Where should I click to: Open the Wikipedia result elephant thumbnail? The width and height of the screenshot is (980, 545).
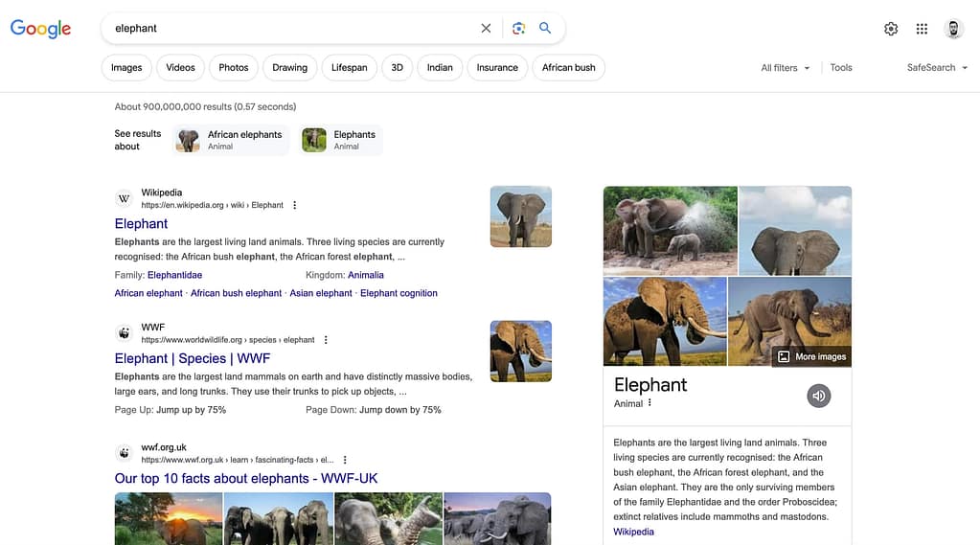[x=520, y=216]
